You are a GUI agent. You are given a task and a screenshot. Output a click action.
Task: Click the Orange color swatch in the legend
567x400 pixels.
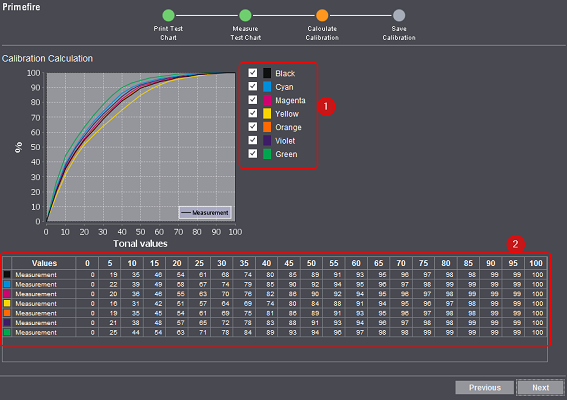(267, 127)
